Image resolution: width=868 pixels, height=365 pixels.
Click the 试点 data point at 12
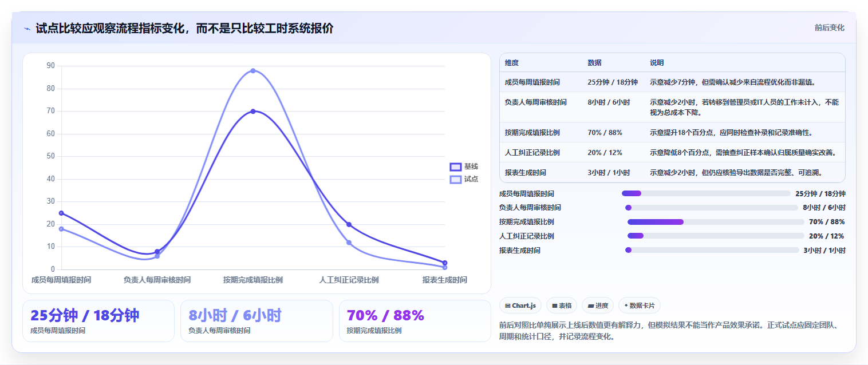click(349, 243)
